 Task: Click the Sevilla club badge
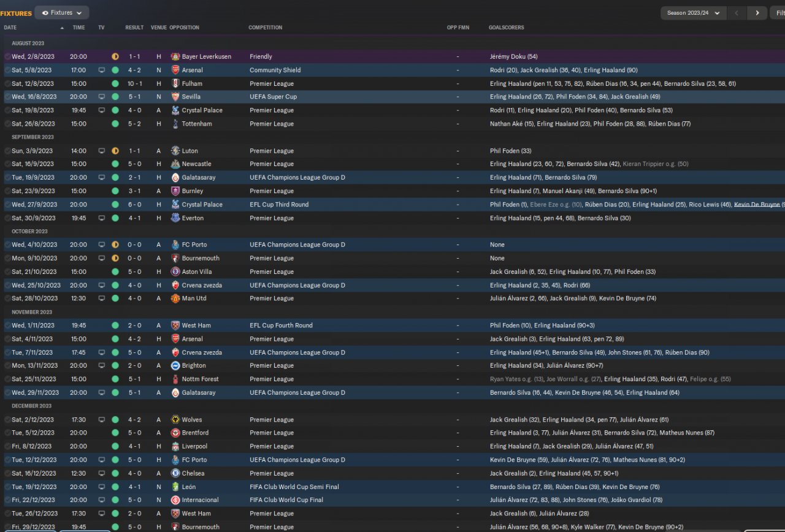175,97
